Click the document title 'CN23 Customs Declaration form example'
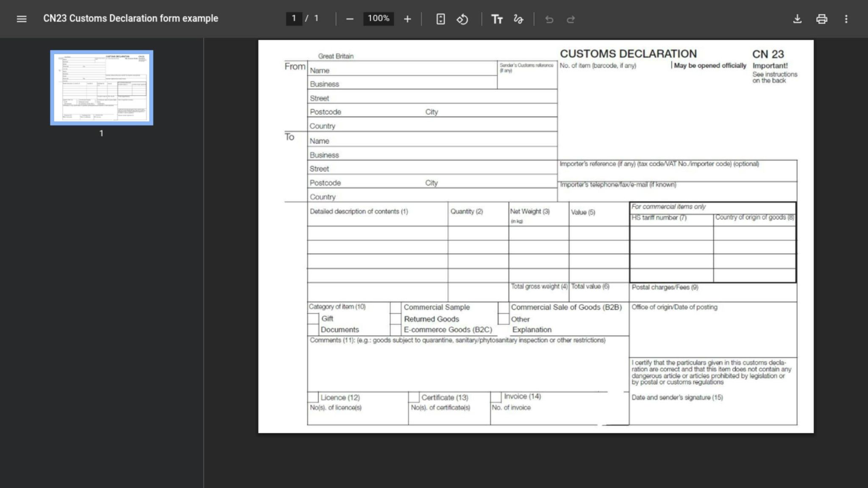 (x=131, y=19)
